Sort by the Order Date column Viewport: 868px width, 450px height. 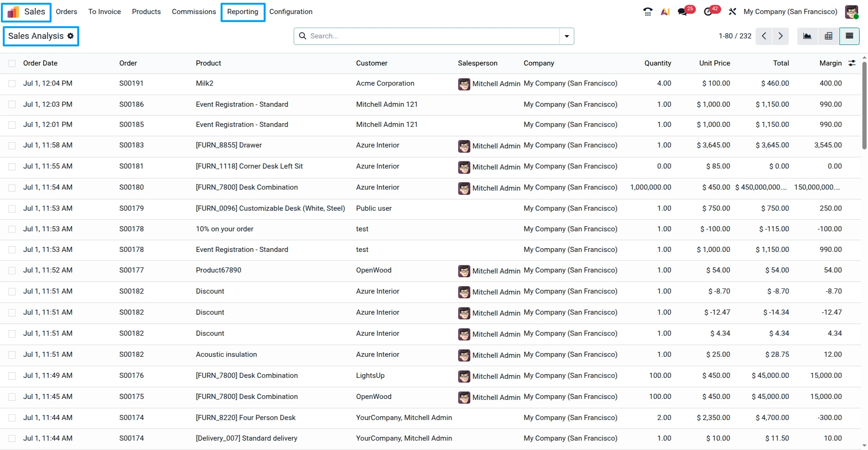pyautogui.click(x=40, y=63)
